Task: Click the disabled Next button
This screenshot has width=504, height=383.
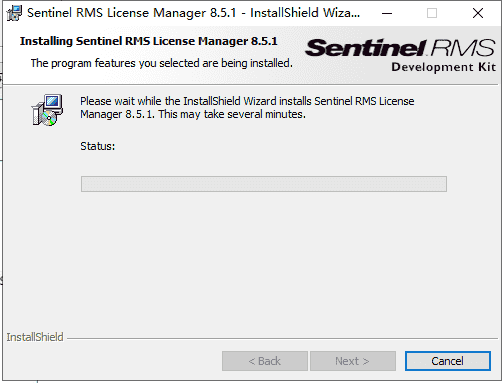Action: 353,361
